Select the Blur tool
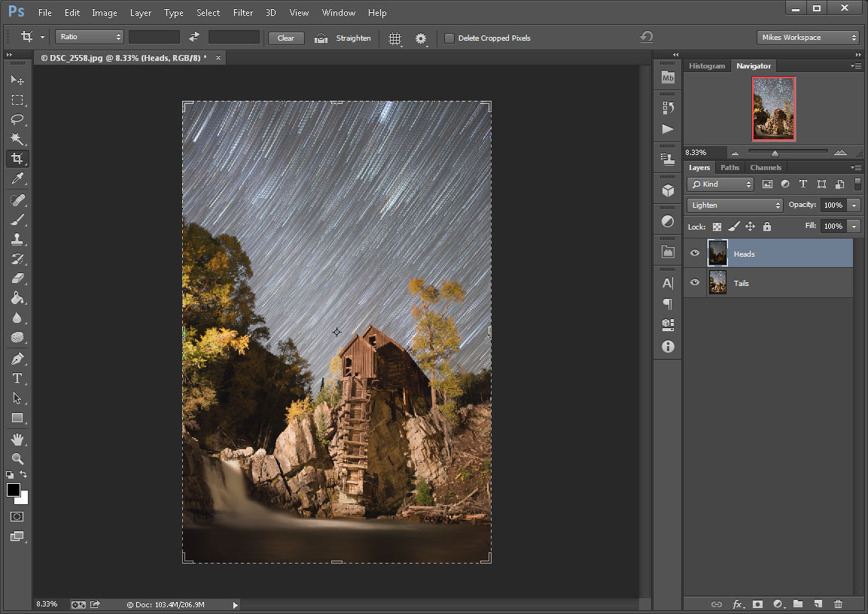The image size is (868, 614). point(17,318)
